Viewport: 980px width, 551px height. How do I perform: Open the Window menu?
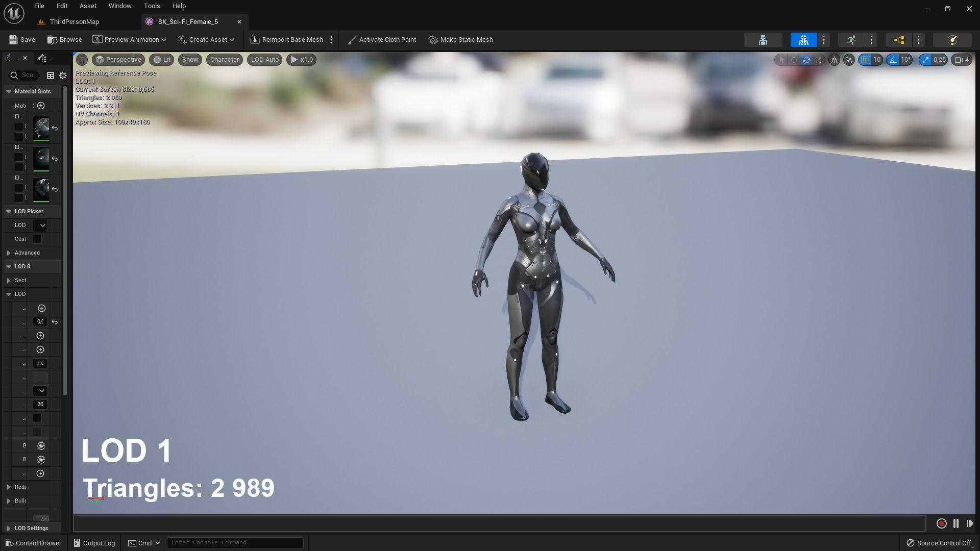[120, 6]
